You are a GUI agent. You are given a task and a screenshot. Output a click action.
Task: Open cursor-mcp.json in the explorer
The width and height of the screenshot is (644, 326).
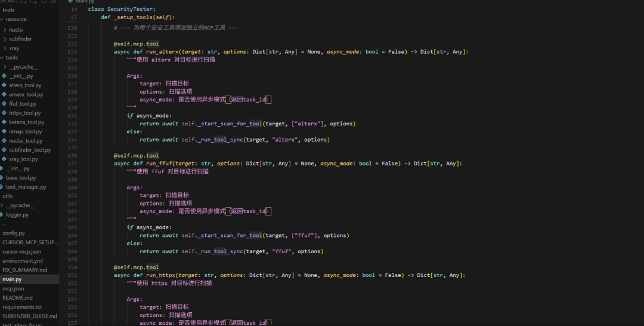point(22,251)
